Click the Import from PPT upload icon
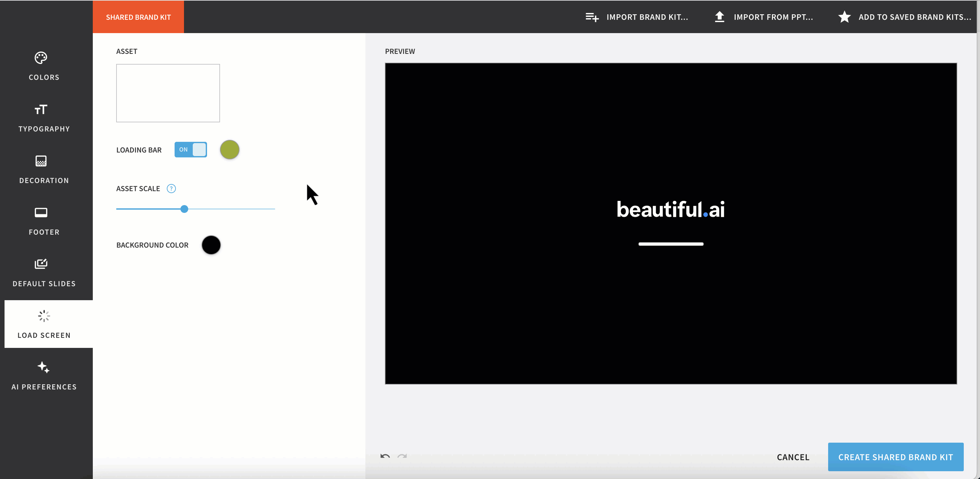Screen dimensions: 980x479 (x=719, y=17)
